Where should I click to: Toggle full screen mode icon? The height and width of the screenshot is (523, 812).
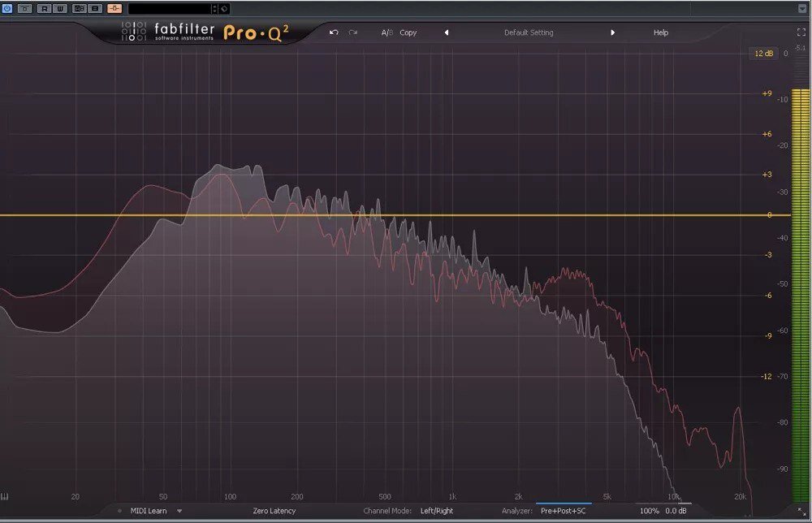(x=801, y=32)
